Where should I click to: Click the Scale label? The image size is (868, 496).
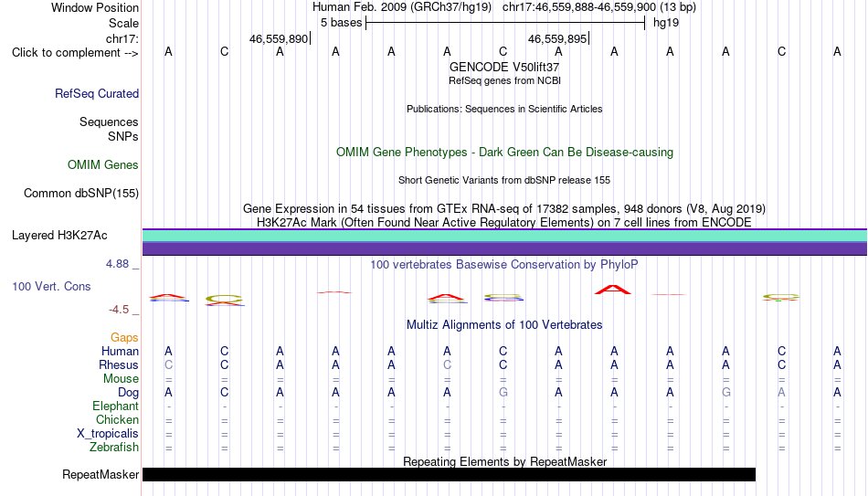[x=124, y=23]
